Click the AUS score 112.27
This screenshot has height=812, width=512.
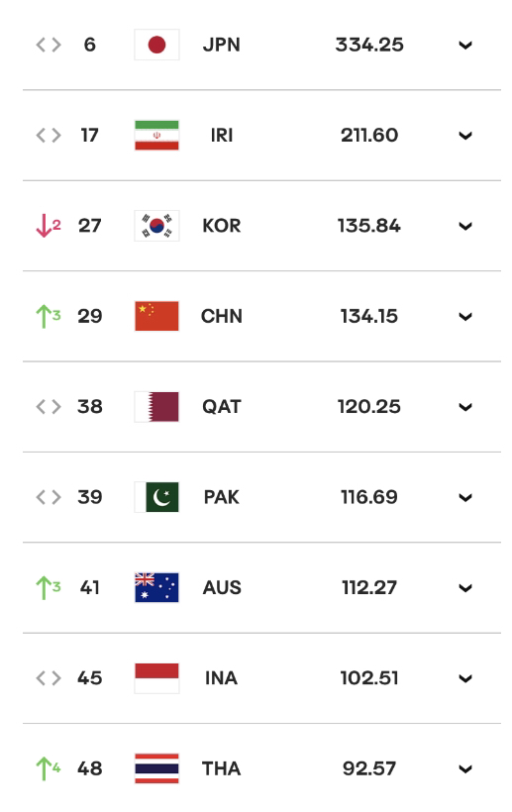pyautogui.click(x=369, y=588)
